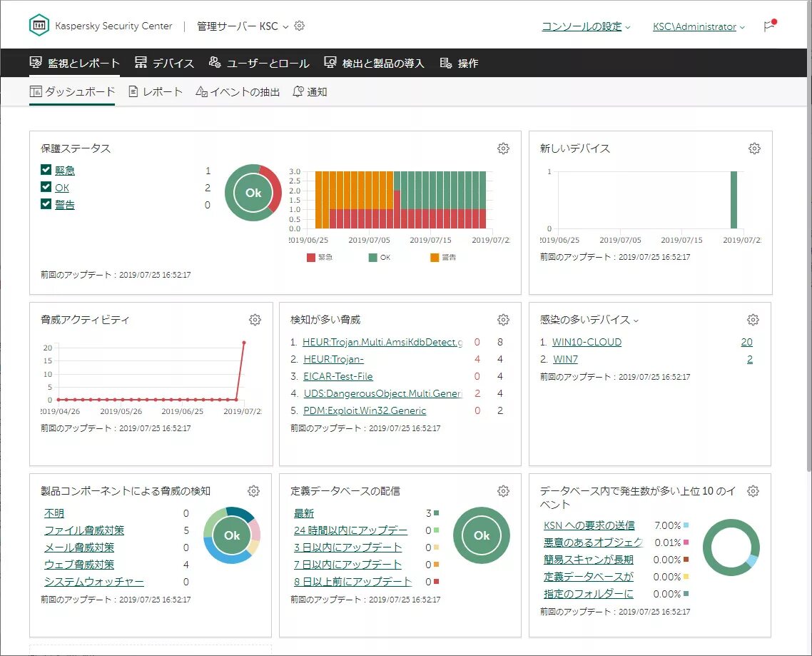Open the PDM:Exploit.Win32.Generic link
Viewport: 812px width, 656px height.
365,410
